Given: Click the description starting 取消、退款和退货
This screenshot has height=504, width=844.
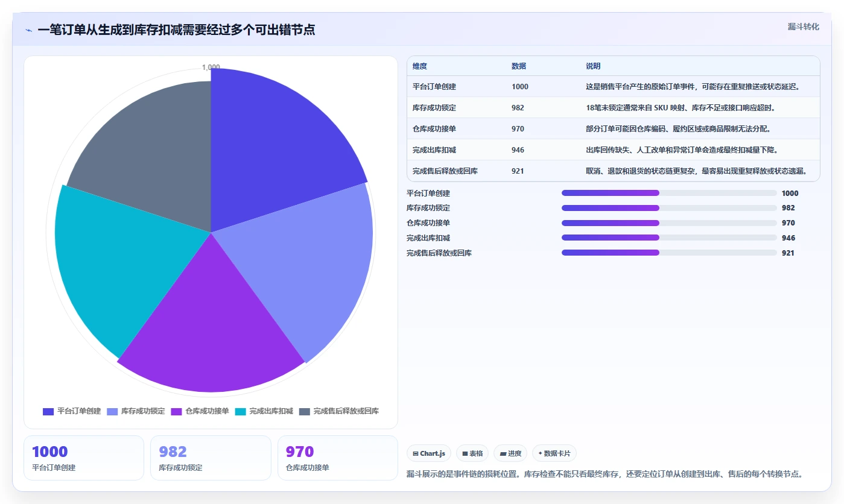Looking at the screenshot, I should pyautogui.click(x=696, y=171).
